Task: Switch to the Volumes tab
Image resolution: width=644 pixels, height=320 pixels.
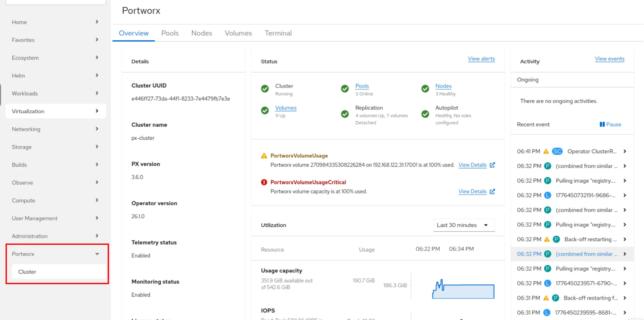Action: [x=238, y=33]
